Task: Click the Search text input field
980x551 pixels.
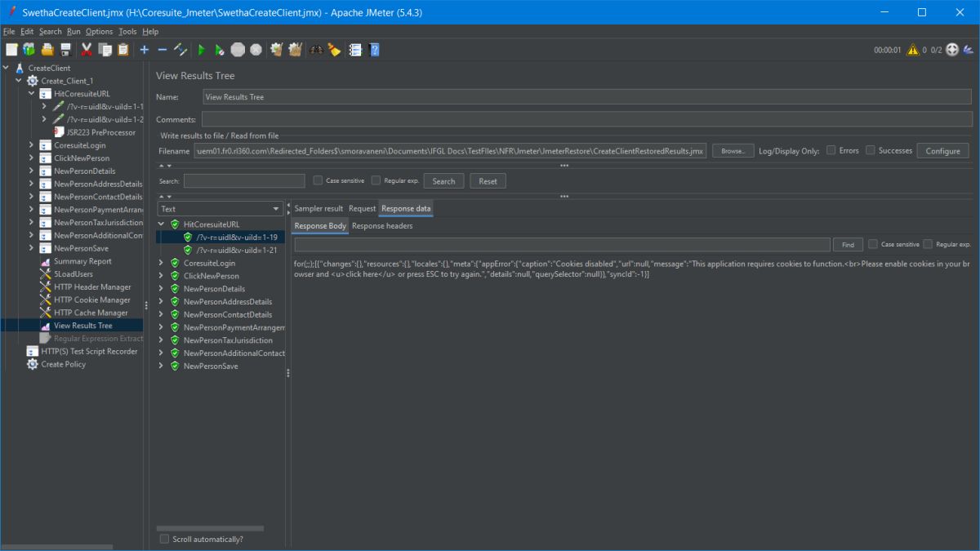Action: (244, 181)
